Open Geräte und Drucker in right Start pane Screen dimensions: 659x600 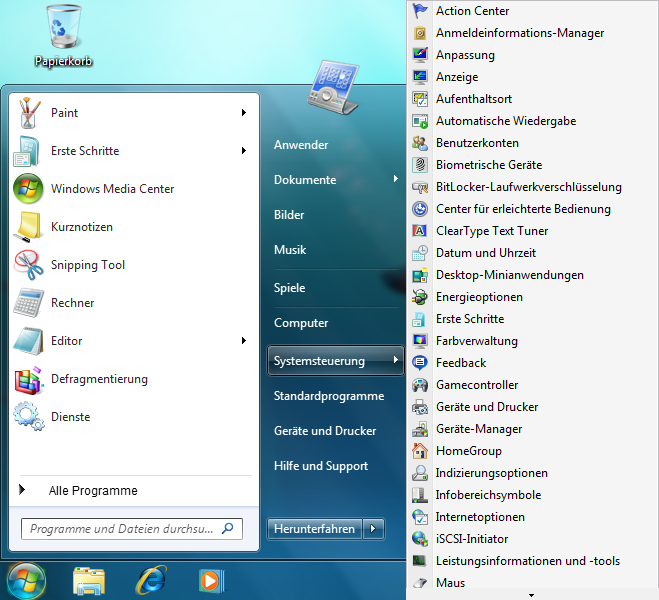(325, 431)
